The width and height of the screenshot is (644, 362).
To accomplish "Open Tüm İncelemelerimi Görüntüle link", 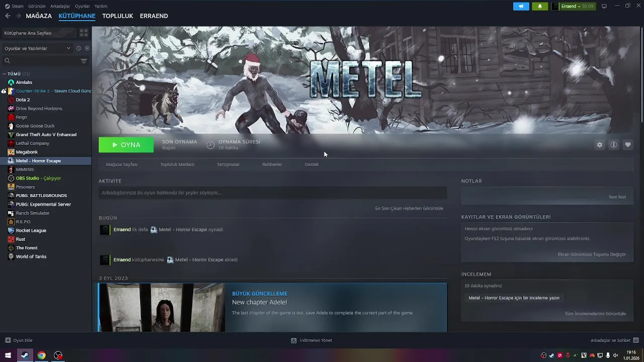I will click(595, 314).
